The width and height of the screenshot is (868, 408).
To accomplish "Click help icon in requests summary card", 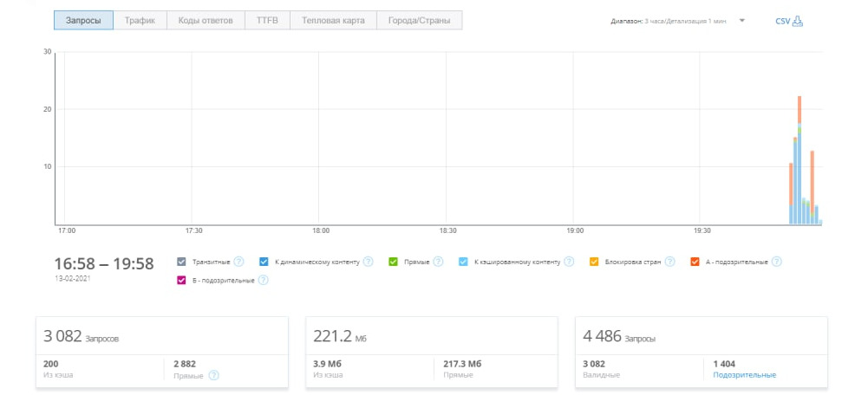I will coord(213,375).
